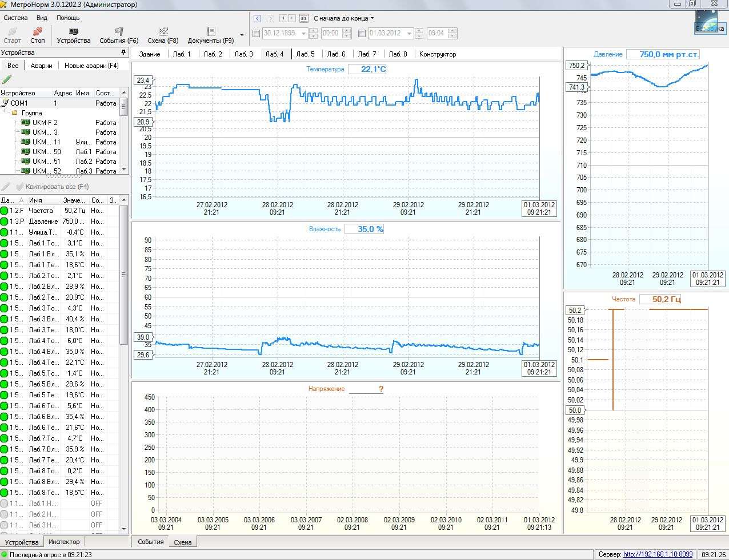Pin the Устройства panel with pushpin
Viewport: 729px width, 560px height.
[x=123, y=53]
